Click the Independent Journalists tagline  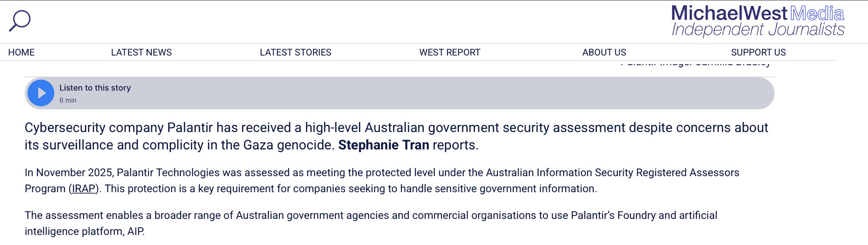tap(758, 29)
